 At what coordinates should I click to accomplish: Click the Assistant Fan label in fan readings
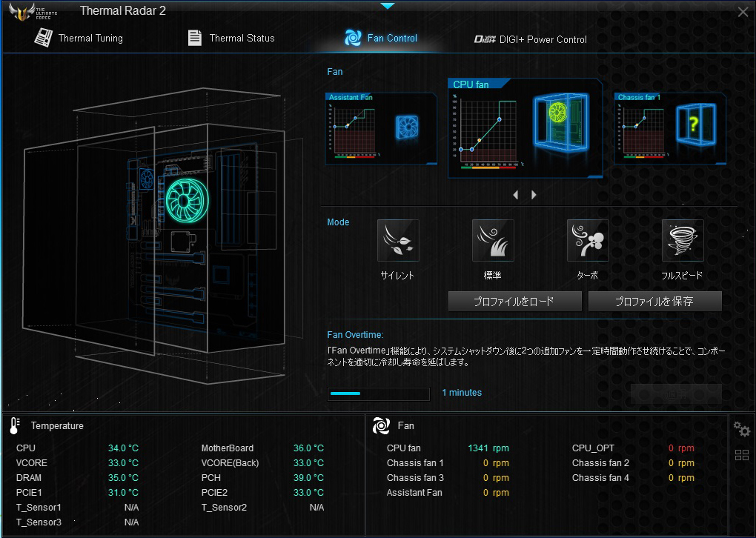414,493
